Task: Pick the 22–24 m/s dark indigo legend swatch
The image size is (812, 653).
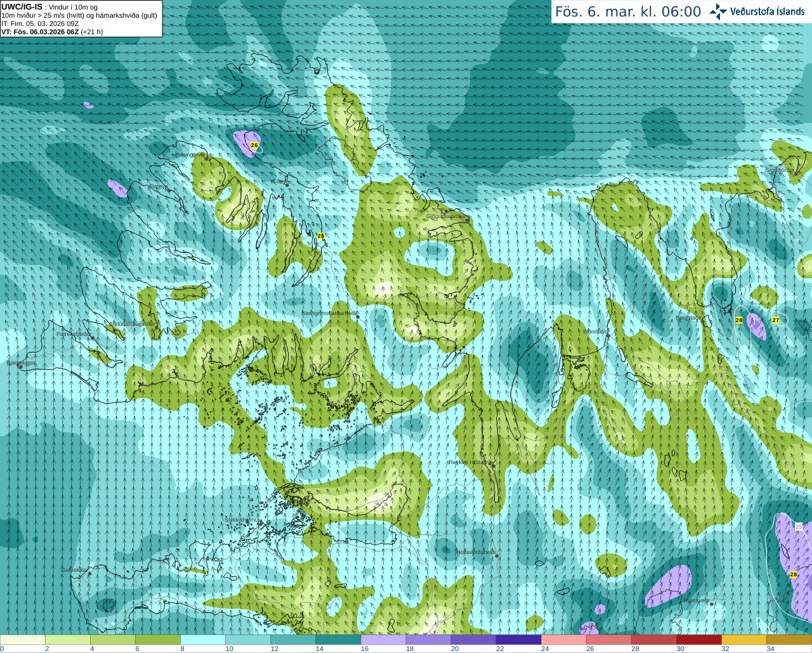Action: [x=518, y=640]
